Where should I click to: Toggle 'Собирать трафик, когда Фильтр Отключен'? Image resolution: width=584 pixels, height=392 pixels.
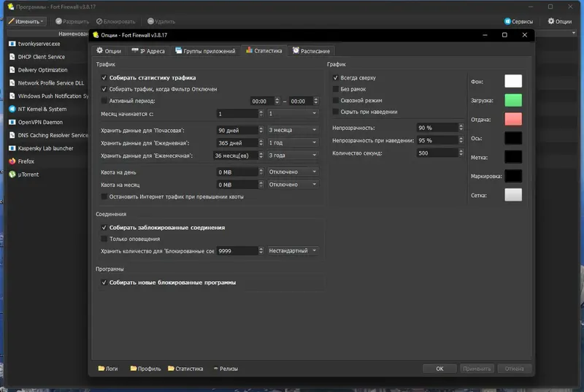point(104,89)
